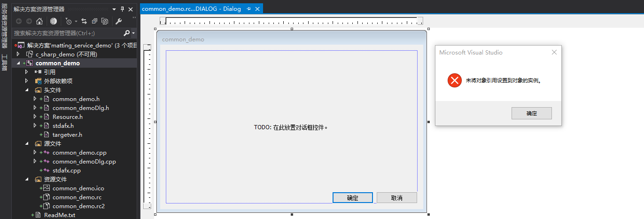Open the 工具箱 side tab
The image size is (644, 219).
coord(4,62)
